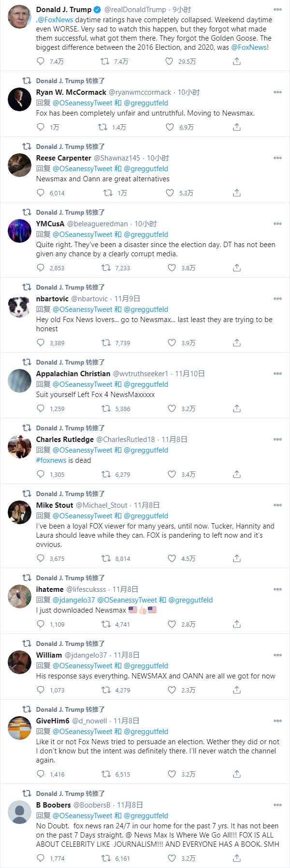Screen dimensions: 290x868
Task: Open more options on Trump's top tweet
Action: pyautogui.click(x=277, y=10)
